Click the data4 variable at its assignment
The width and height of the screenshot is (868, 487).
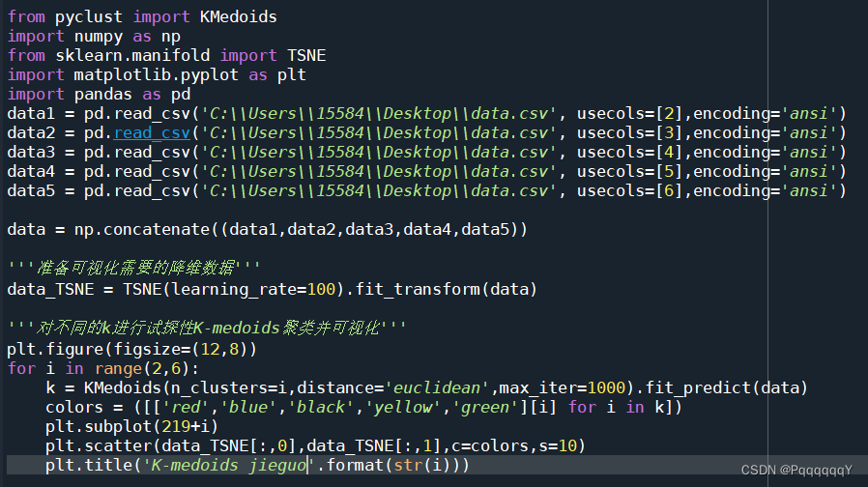tap(31, 172)
